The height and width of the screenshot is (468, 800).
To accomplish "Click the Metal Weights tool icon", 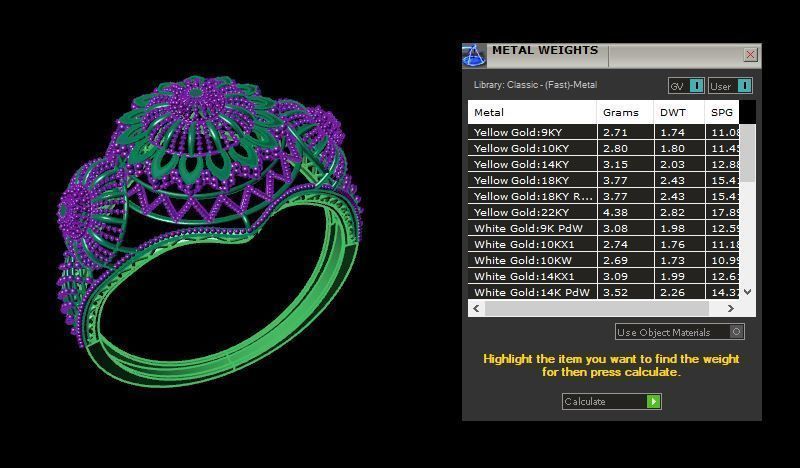I will coord(474,56).
